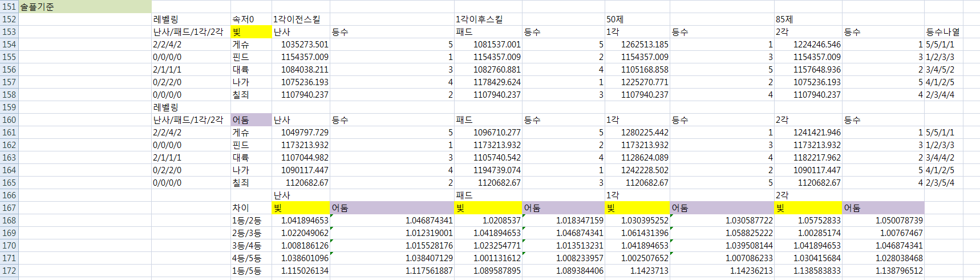Click the green 솔풀기준 cell
Viewport: 980px width, 280px height.
(85, 7)
